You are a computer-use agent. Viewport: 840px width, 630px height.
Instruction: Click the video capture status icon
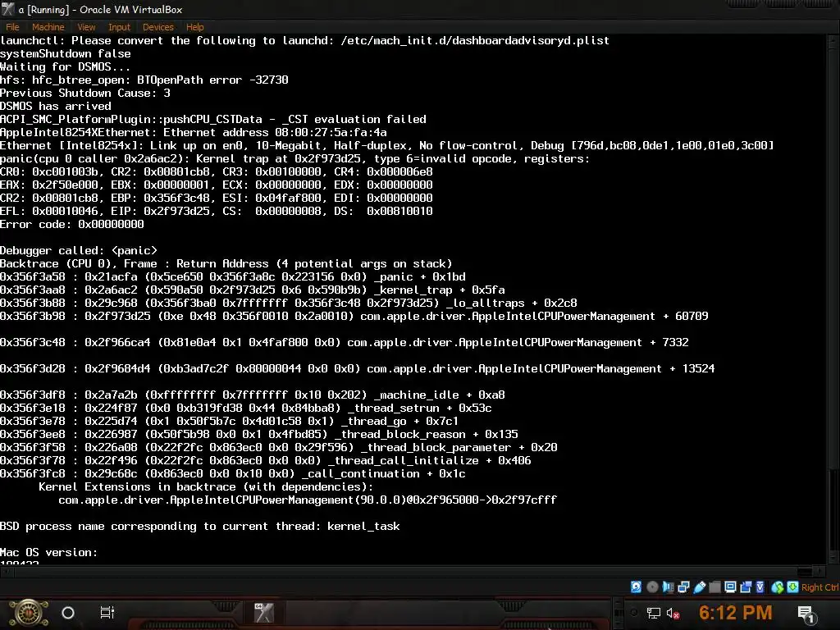(x=746, y=587)
